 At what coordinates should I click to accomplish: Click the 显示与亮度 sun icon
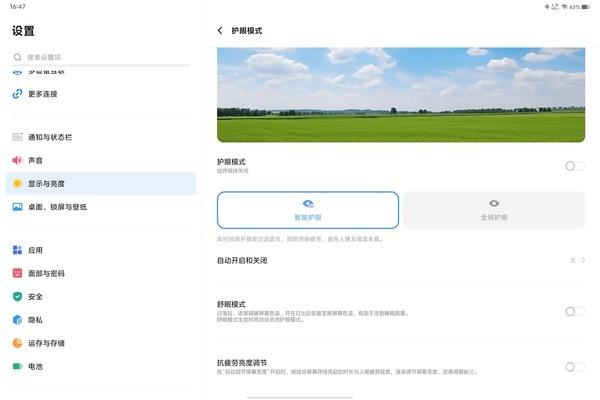point(17,184)
